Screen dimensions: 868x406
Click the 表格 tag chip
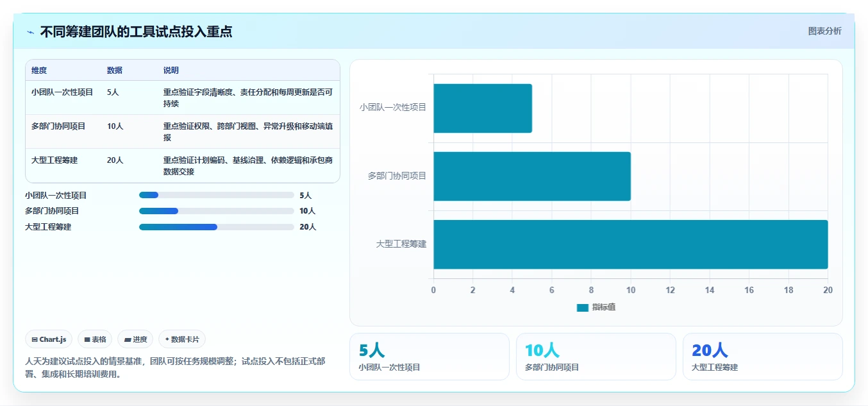click(95, 339)
